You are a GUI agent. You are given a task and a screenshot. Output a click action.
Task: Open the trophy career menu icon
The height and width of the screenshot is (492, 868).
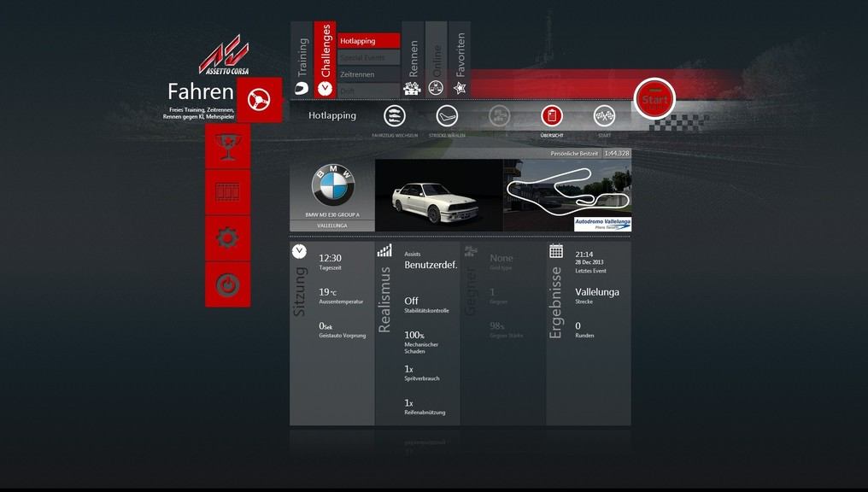(x=227, y=146)
